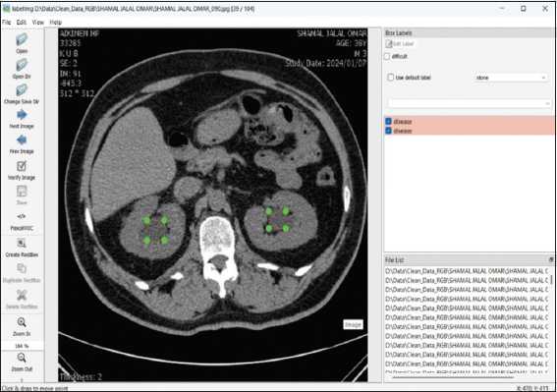Click the Zoom In icon
Viewport: 557px width, 392px height.
[x=22, y=322]
